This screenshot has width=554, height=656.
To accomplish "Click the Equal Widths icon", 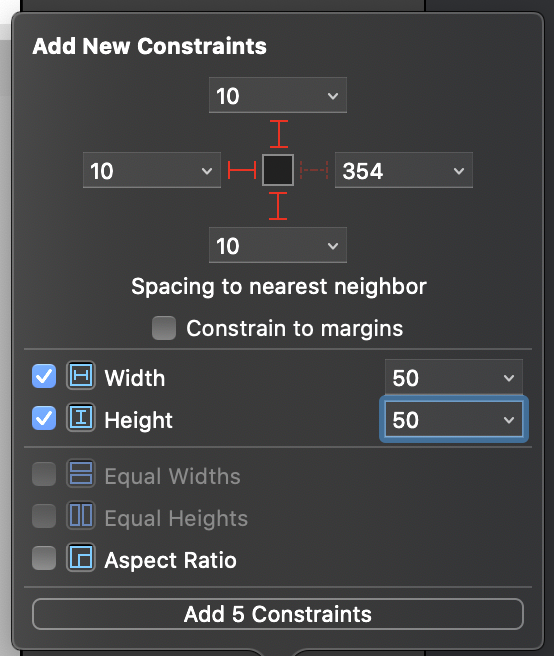I will pyautogui.click(x=81, y=474).
